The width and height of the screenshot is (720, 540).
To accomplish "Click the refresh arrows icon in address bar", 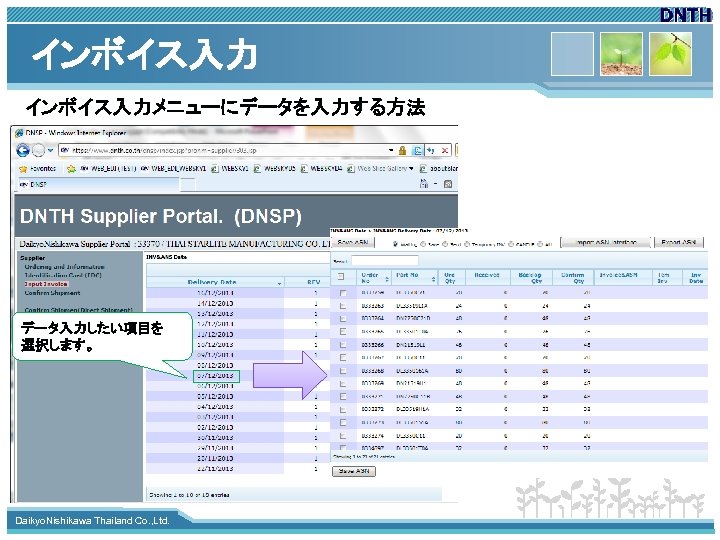I will (431, 150).
